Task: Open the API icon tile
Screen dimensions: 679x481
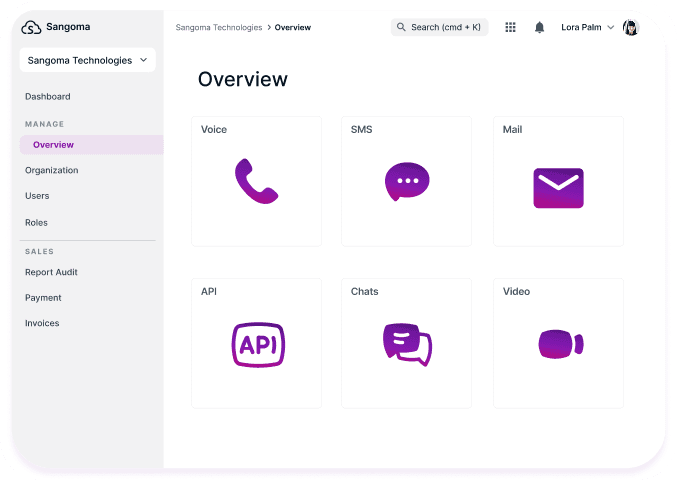Action: [257, 345]
